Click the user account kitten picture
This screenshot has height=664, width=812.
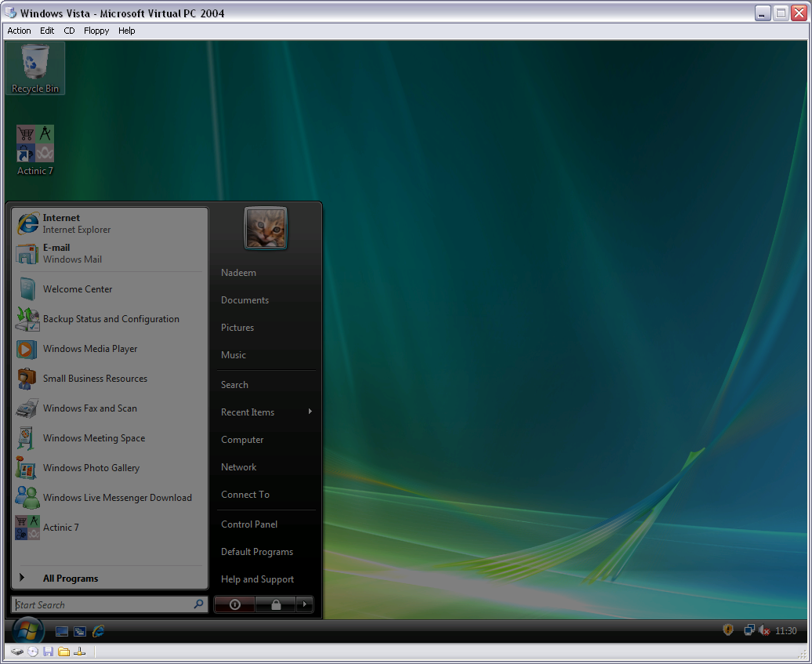(265, 228)
